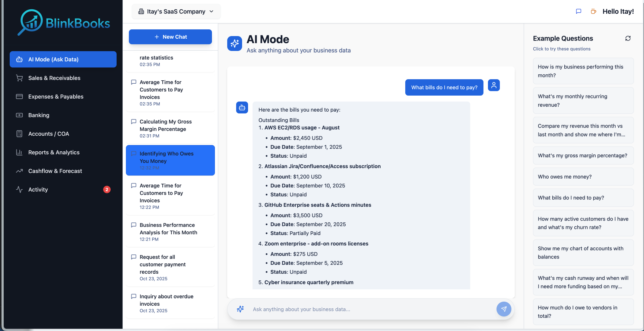Click Zoom enterprise add-on rooms licenses title

pyautogui.click(x=316, y=244)
